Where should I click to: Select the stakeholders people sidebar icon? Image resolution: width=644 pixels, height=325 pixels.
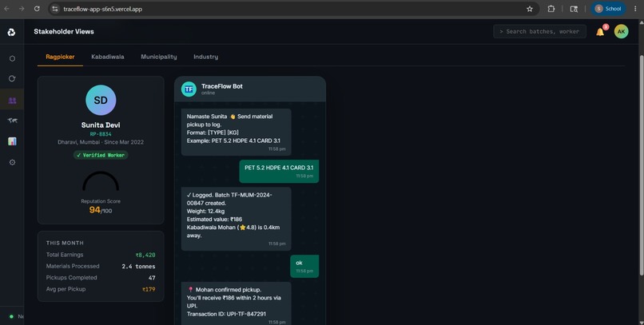click(12, 101)
